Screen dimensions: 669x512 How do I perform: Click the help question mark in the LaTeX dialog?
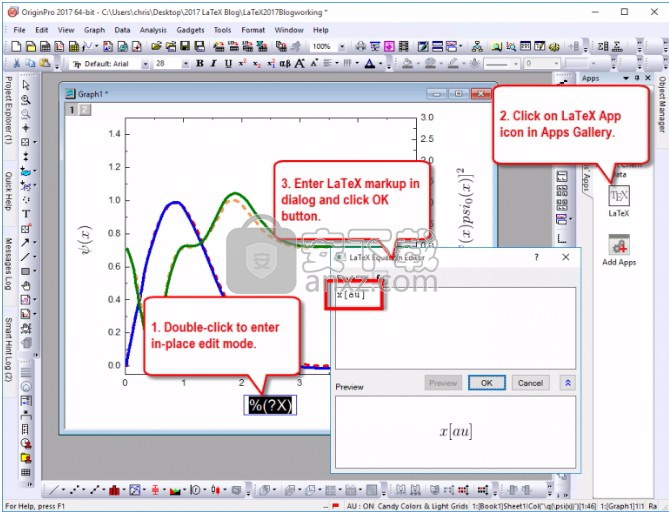pyautogui.click(x=536, y=257)
